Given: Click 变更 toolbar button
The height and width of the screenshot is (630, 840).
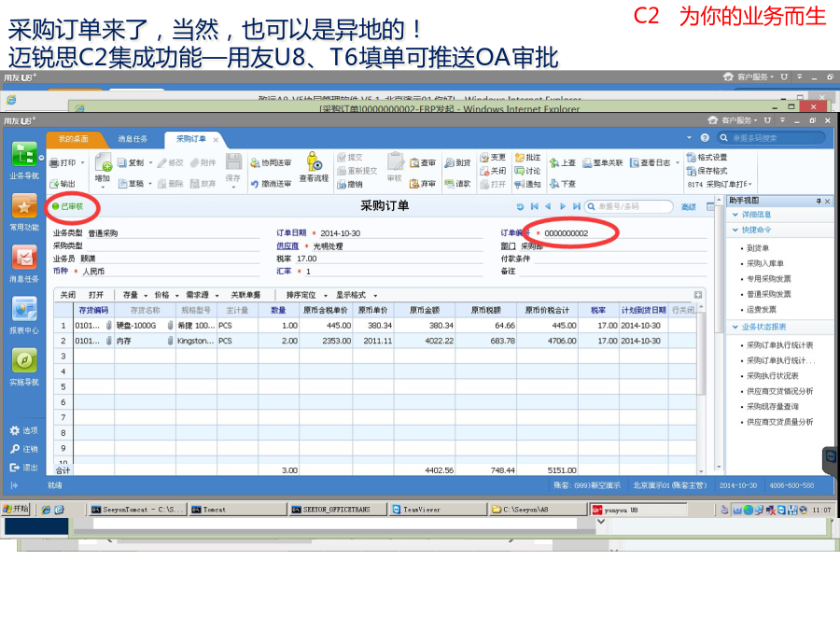Looking at the screenshot, I should pos(493,157).
